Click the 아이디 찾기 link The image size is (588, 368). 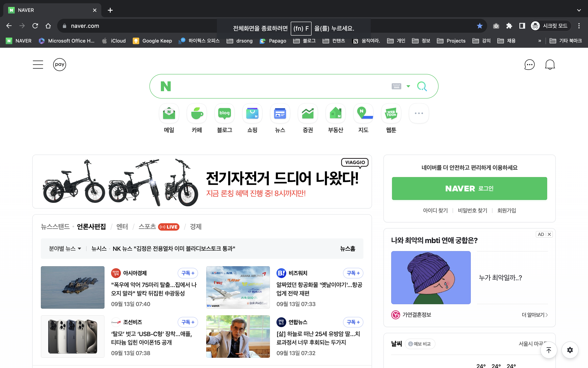pos(435,210)
